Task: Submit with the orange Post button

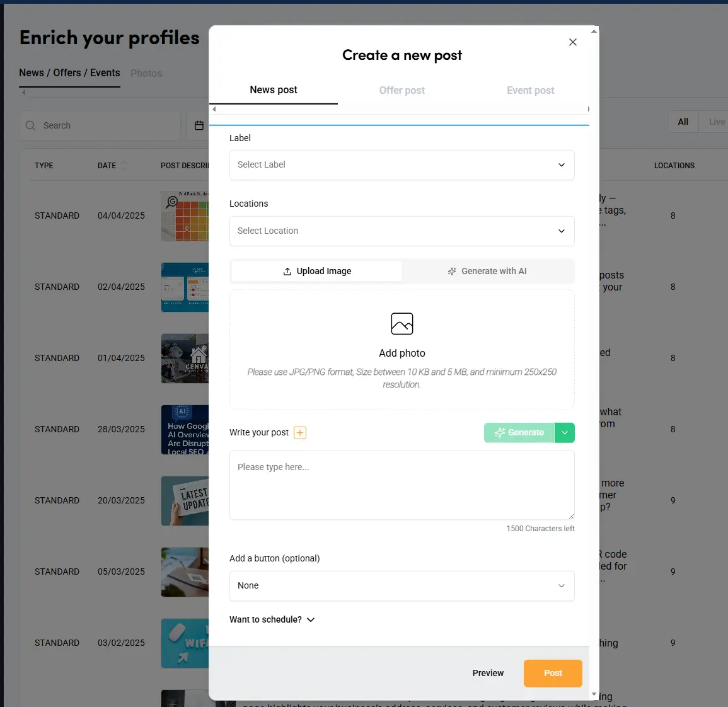Action: (x=552, y=673)
